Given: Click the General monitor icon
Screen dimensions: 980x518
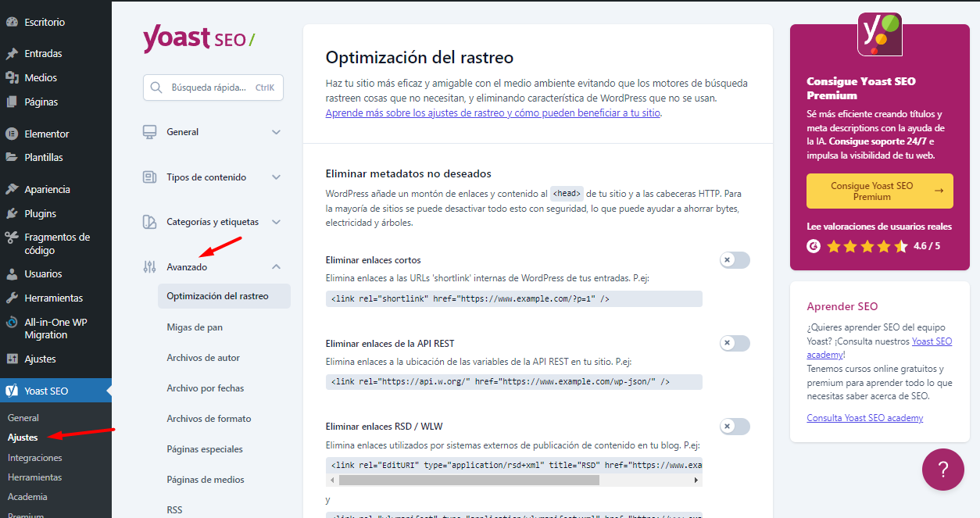Looking at the screenshot, I should (149, 132).
